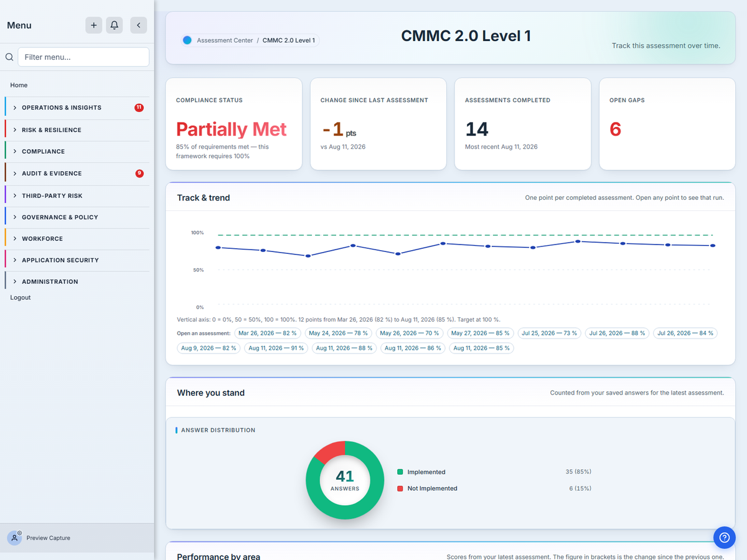Go to Home in the menu
The image size is (747, 560).
coord(19,85)
